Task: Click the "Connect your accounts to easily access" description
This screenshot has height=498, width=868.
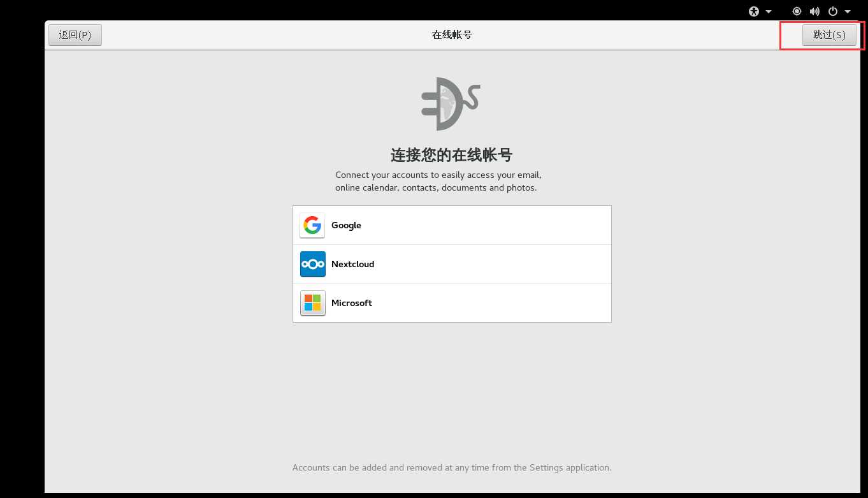Action: click(438, 181)
